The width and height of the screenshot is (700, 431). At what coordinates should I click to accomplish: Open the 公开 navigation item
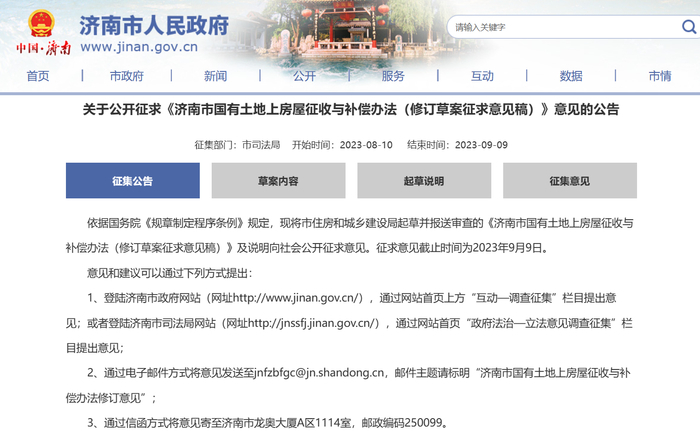coord(304,76)
